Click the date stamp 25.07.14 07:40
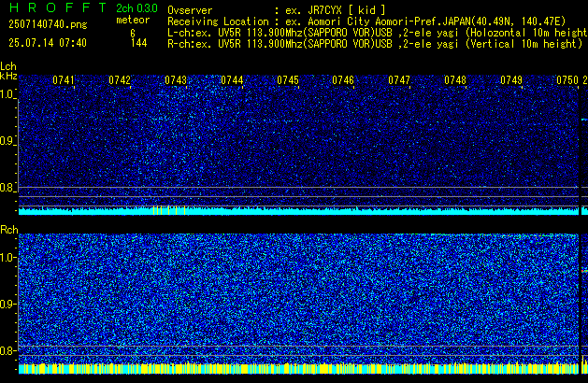Image resolution: width=588 pixels, height=383 pixels. [48, 43]
